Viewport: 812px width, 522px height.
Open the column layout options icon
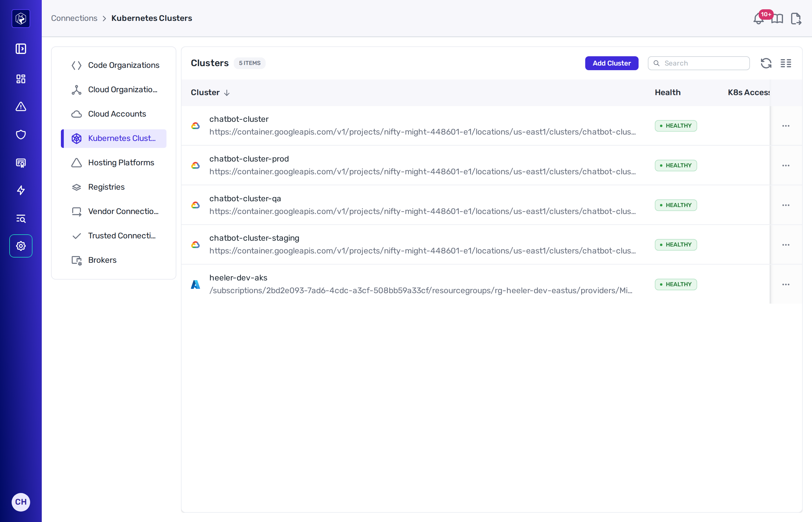pyautogui.click(x=786, y=64)
